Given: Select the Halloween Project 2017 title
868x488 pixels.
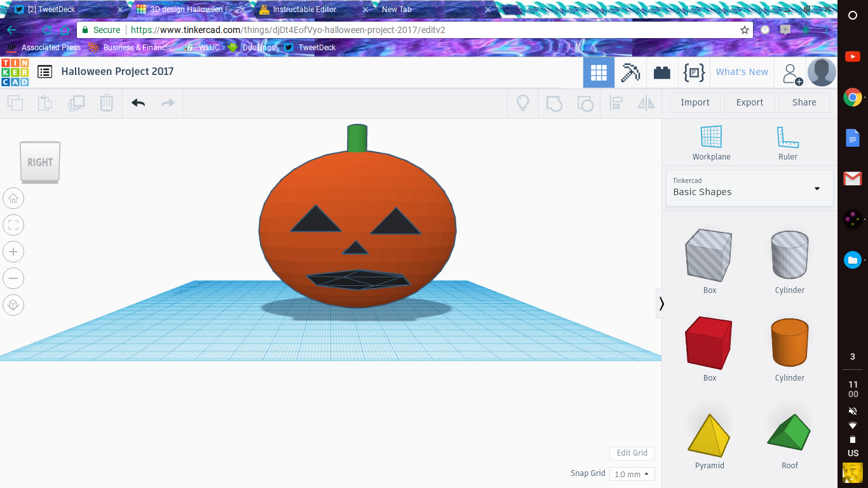Looking at the screenshot, I should pos(117,71).
